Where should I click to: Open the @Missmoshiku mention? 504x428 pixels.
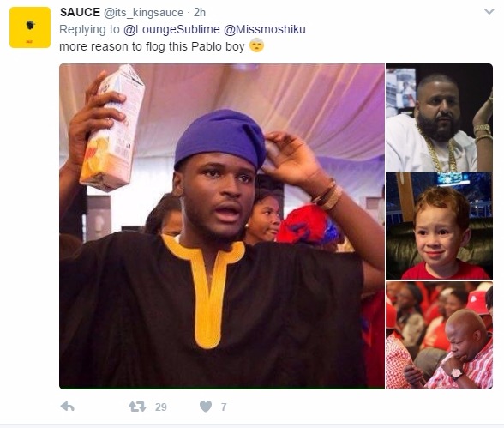coord(265,29)
